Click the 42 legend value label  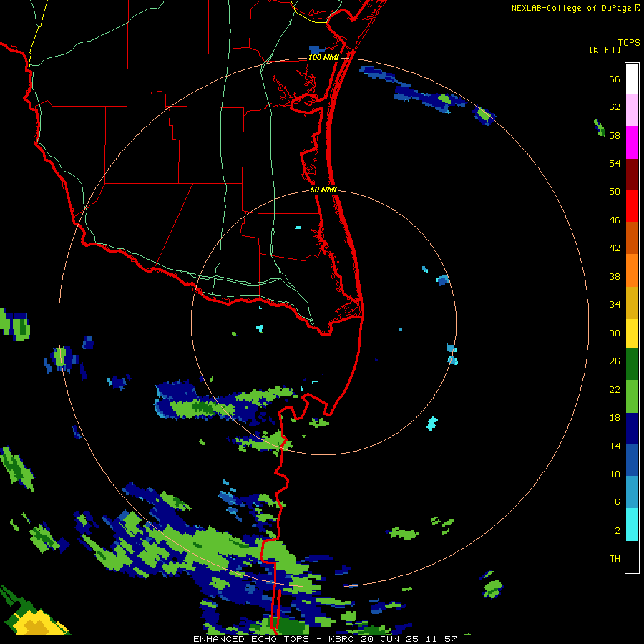(615, 248)
